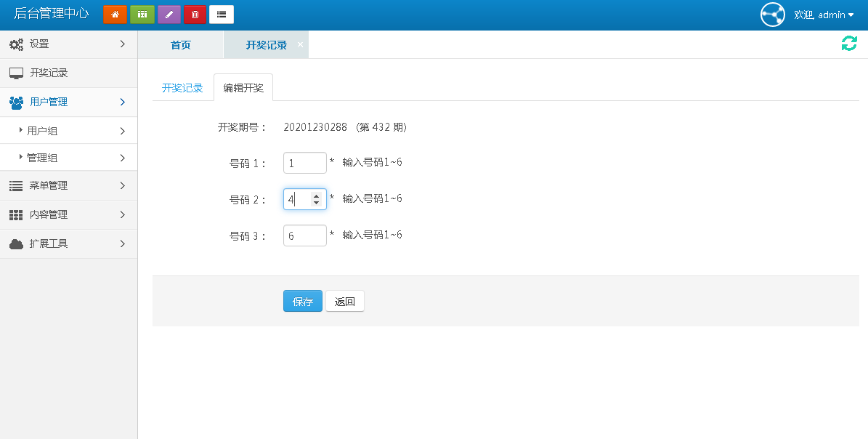Click the green table icon button
Screen dimensions: 868x439
(142, 15)
